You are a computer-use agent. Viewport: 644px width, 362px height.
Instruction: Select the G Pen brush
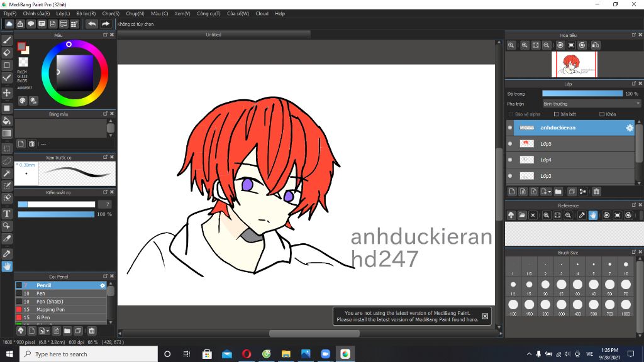[x=61, y=317]
